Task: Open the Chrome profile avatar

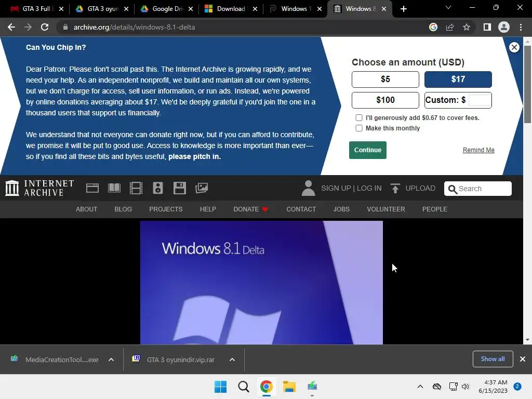Action: tap(504, 27)
